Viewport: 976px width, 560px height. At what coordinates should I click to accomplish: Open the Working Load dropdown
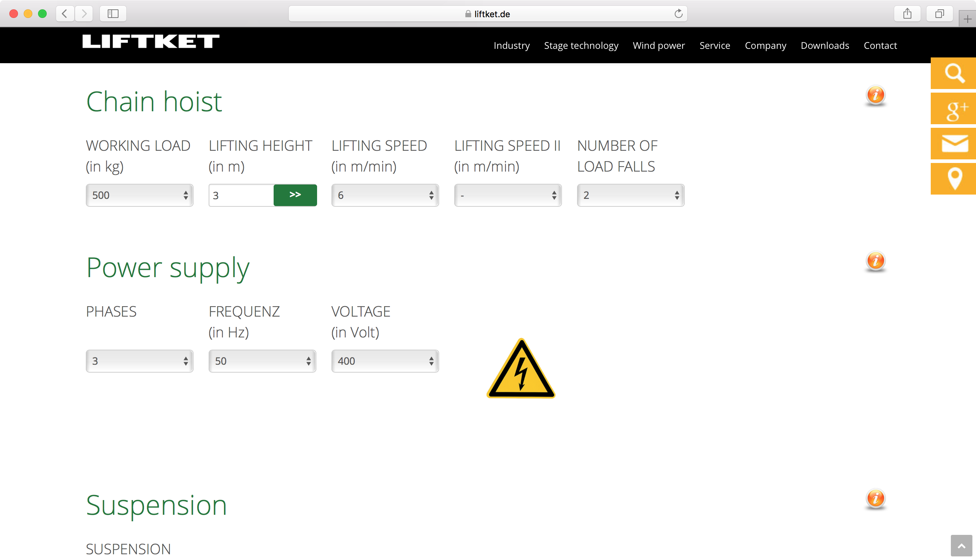pyautogui.click(x=140, y=195)
